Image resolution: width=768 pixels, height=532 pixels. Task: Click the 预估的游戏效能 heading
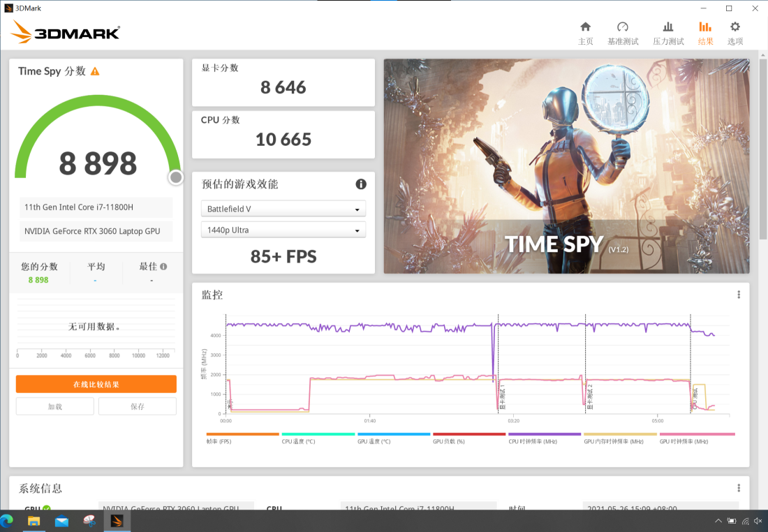click(239, 184)
